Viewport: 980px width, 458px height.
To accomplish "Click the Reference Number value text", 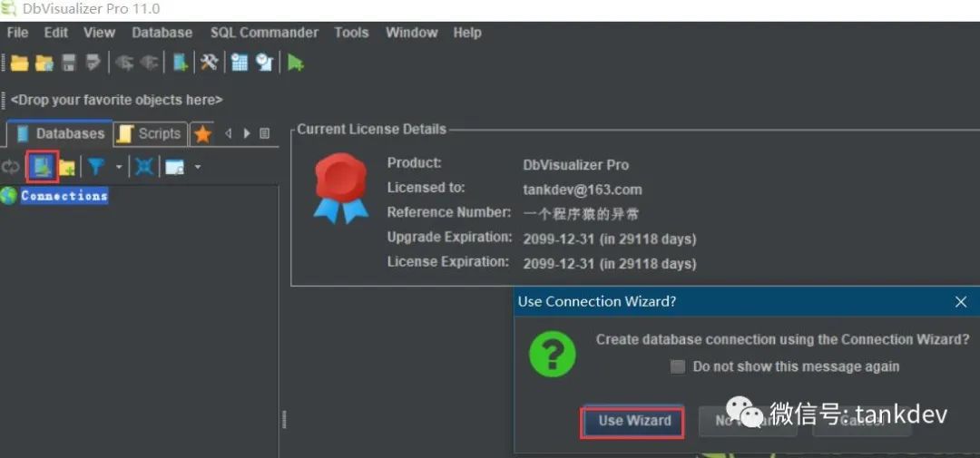I will [582, 214].
